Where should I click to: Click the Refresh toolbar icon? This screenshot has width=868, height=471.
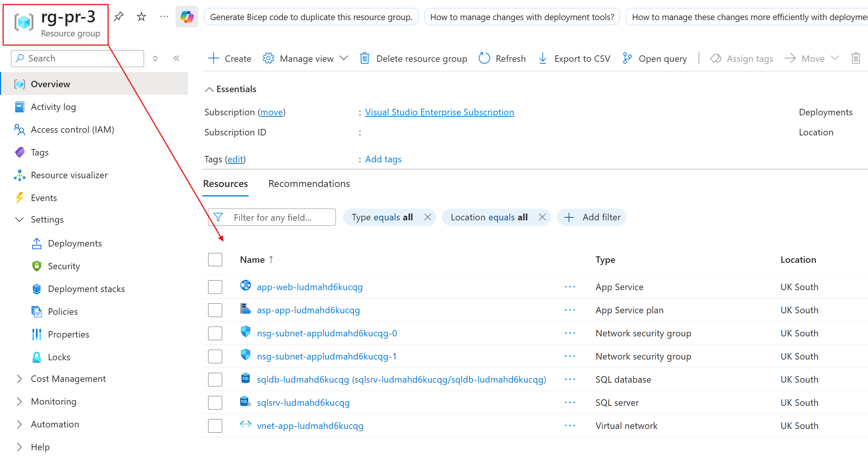[x=484, y=58]
